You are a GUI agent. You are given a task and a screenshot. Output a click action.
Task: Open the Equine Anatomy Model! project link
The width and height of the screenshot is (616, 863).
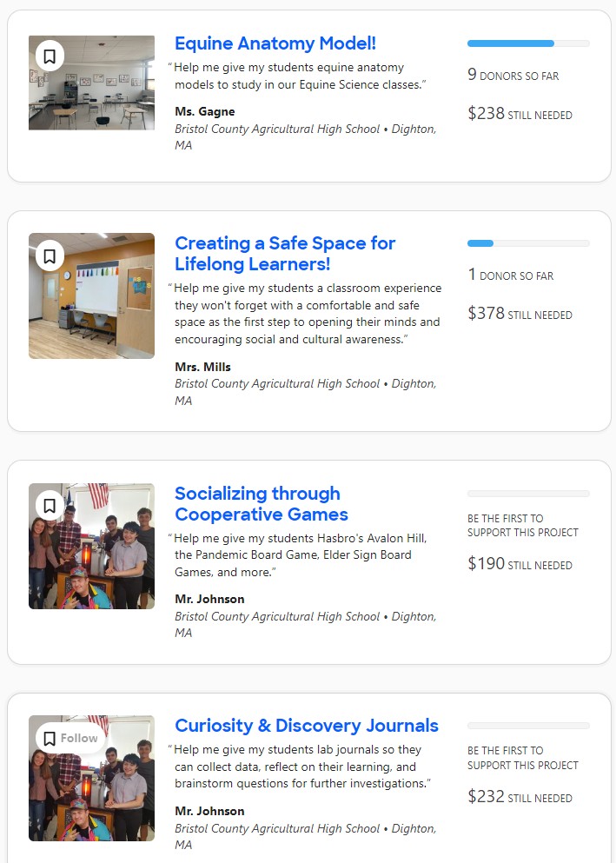tap(275, 43)
